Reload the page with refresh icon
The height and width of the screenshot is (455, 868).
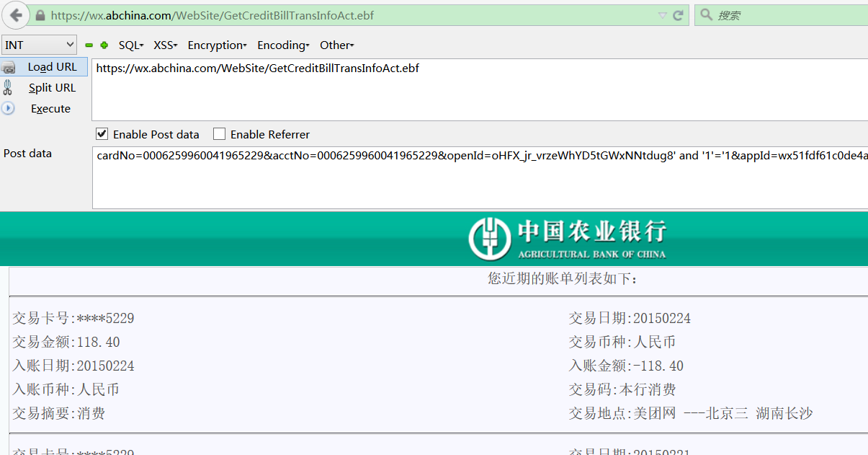[x=678, y=15]
